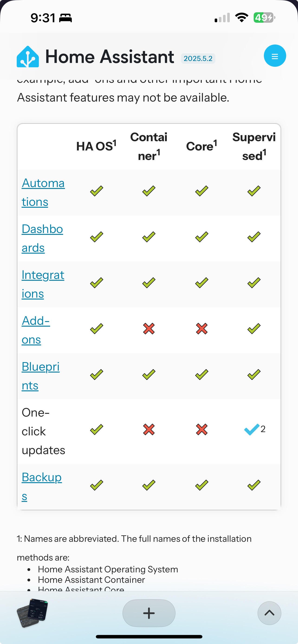Tap the blue checkmark for Supervised updates
298x644 pixels.
(x=252, y=430)
